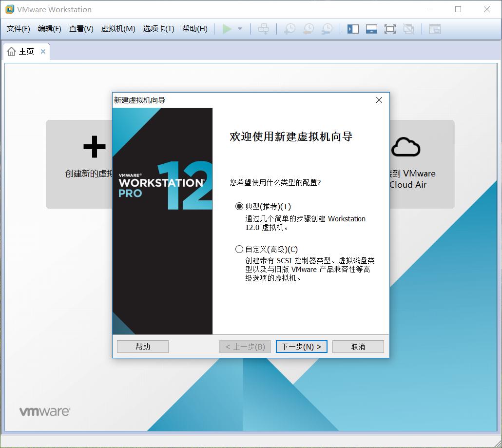Click the take snapshot icon
The image size is (502, 448).
[x=289, y=29]
